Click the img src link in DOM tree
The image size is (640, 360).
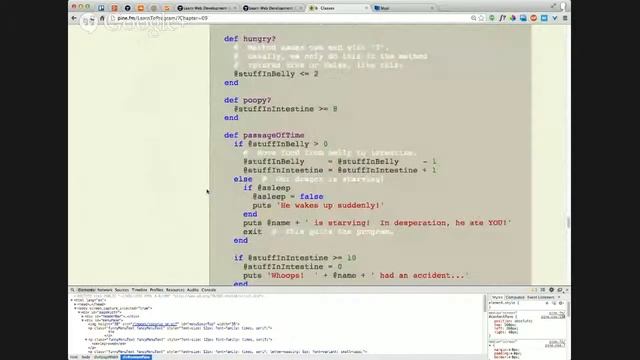point(156,324)
